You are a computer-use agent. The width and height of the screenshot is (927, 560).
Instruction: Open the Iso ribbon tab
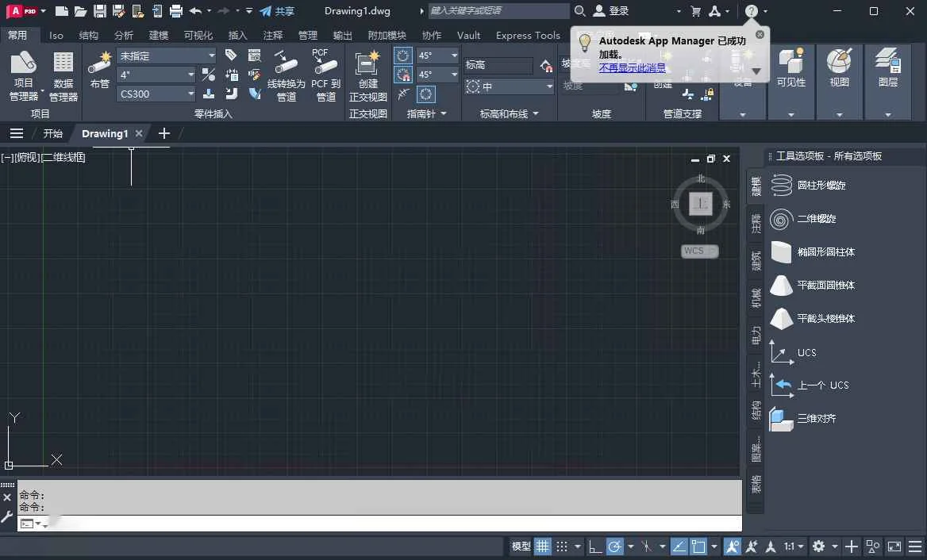click(x=56, y=36)
